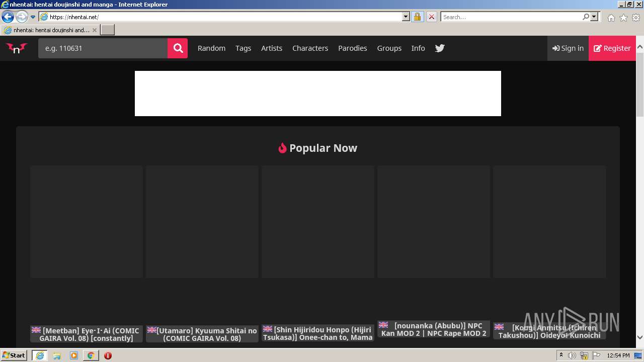Screen dimensions: 644x362
Task: Open the IE Tools gear icon
Action: (x=636, y=18)
